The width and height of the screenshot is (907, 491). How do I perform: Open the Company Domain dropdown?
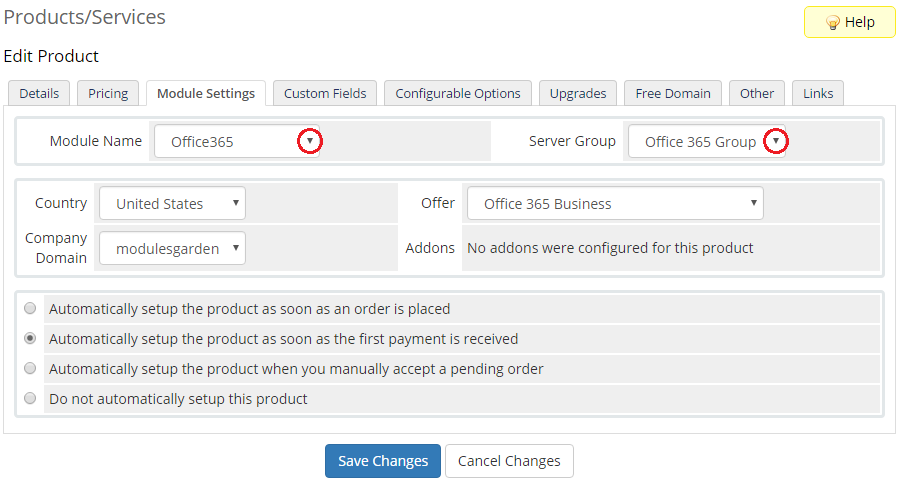172,248
